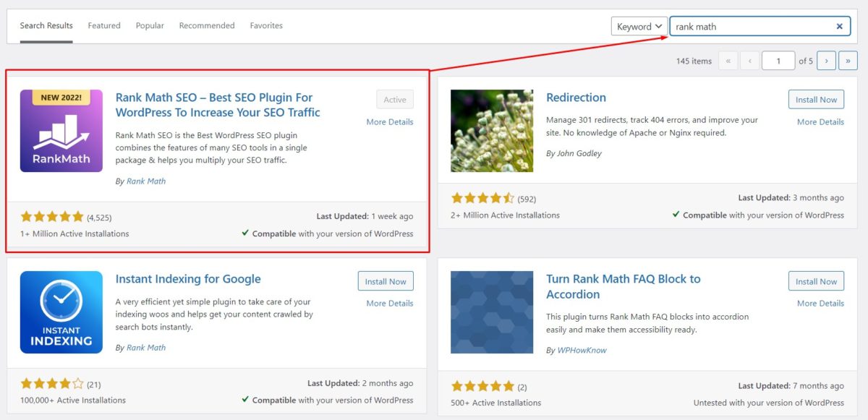Open the Favorites tab

tap(266, 25)
